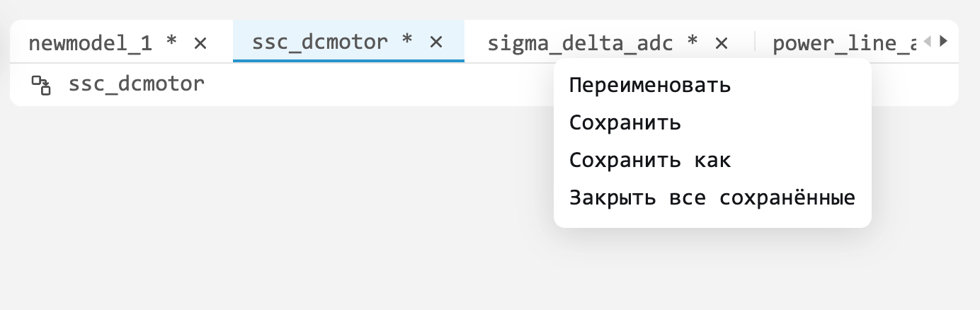Viewport: 980px width, 310px height.
Task: Click the asterisk on the newmodel_1 tab
Action: point(171,42)
